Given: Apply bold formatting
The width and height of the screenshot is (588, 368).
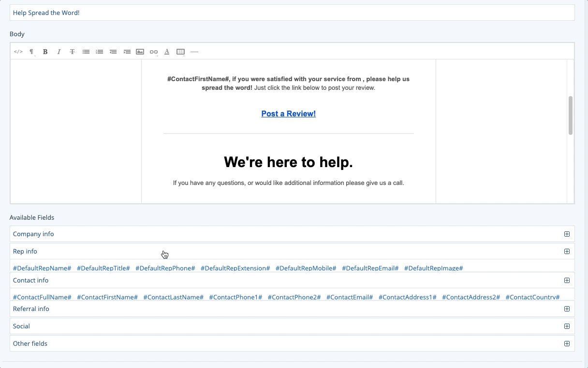Looking at the screenshot, I should click(45, 52).
